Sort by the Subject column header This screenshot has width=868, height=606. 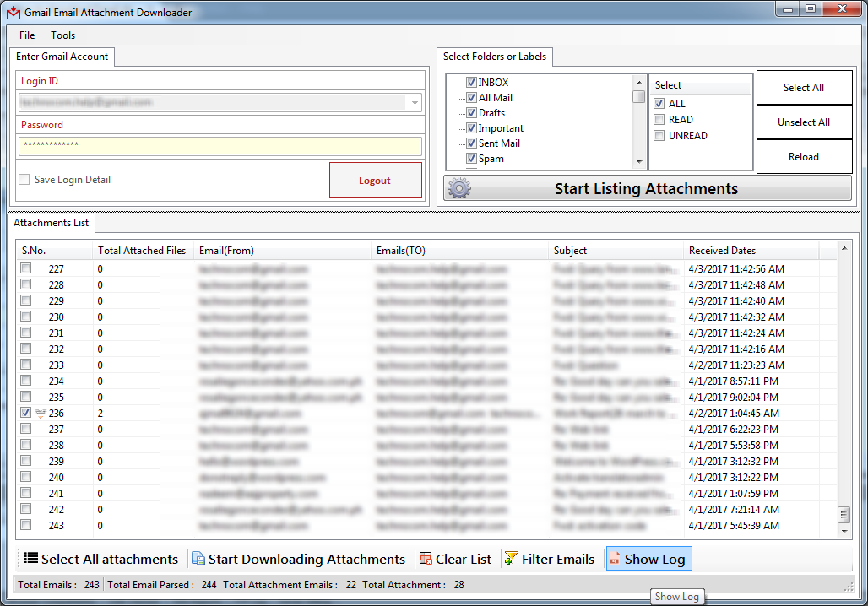[x=616, y=251]
